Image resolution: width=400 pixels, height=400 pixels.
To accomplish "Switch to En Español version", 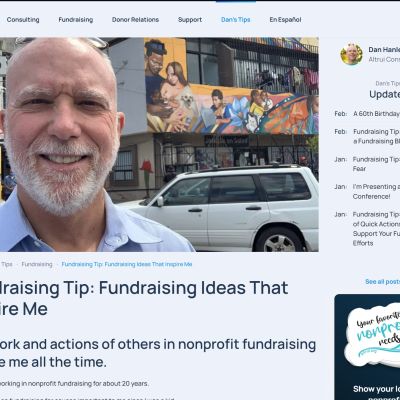I will point(285,20).
